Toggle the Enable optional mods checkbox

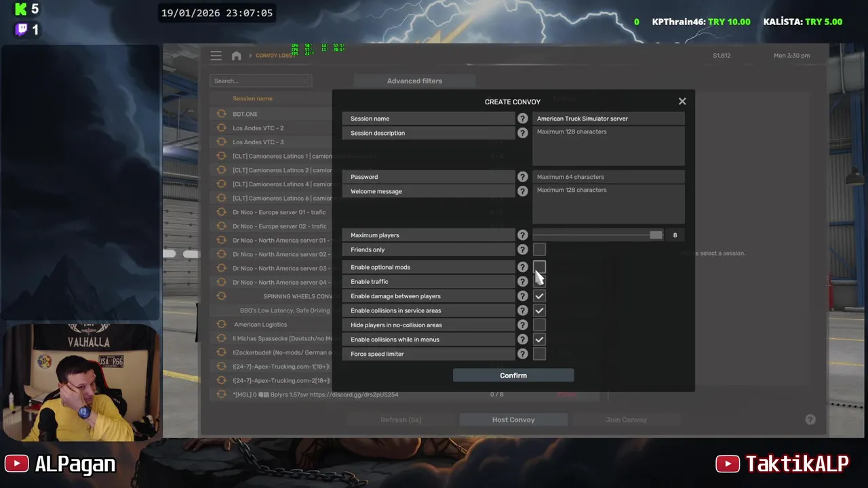point(539,267)
